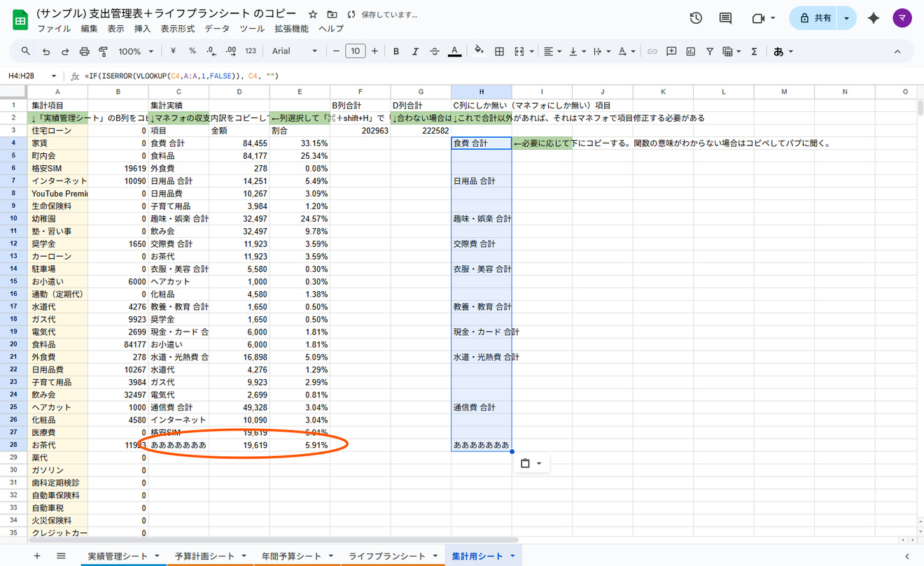Start a Meet video call

[763, 18]
